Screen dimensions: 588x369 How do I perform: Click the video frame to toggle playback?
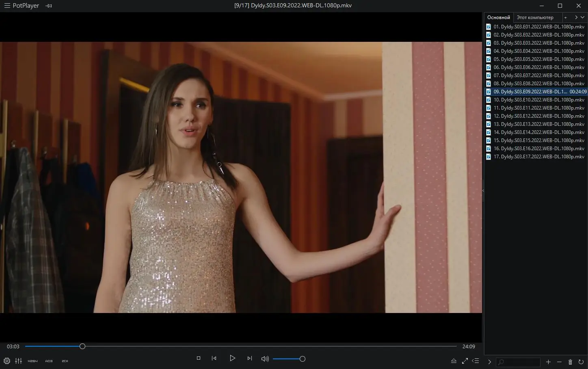(241, 177)
